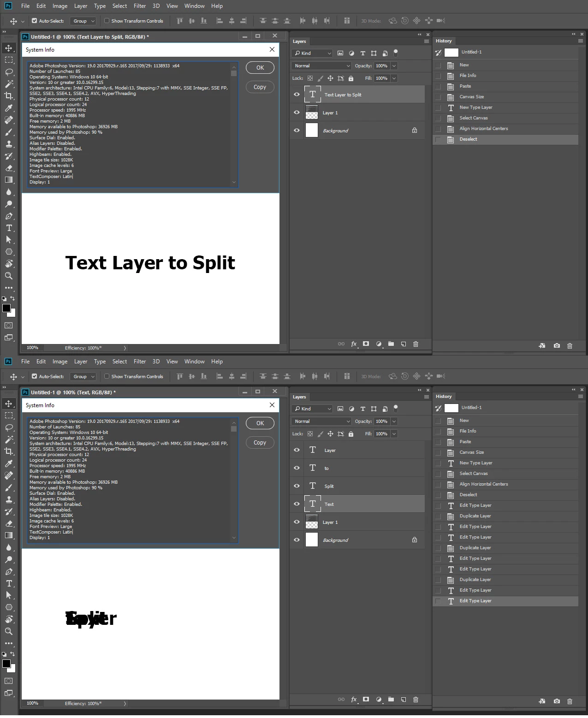Click Copy in lower System Info dialog
The image size is (588, 718).
[x=260, y=443]
